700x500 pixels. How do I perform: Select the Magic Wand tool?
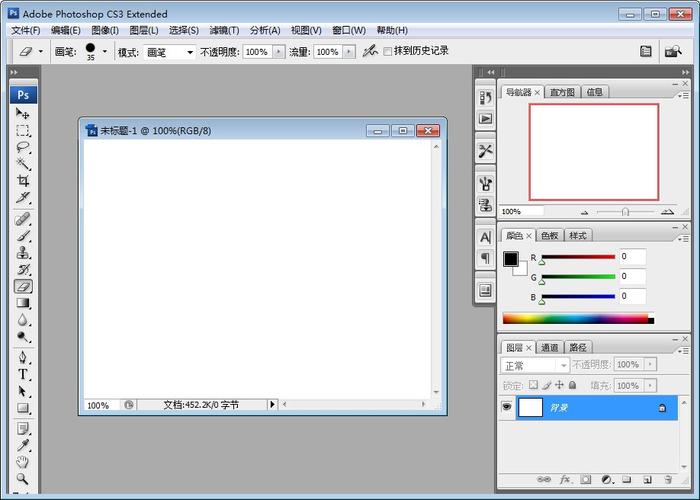pyautogui.click(x=23, y=164)
